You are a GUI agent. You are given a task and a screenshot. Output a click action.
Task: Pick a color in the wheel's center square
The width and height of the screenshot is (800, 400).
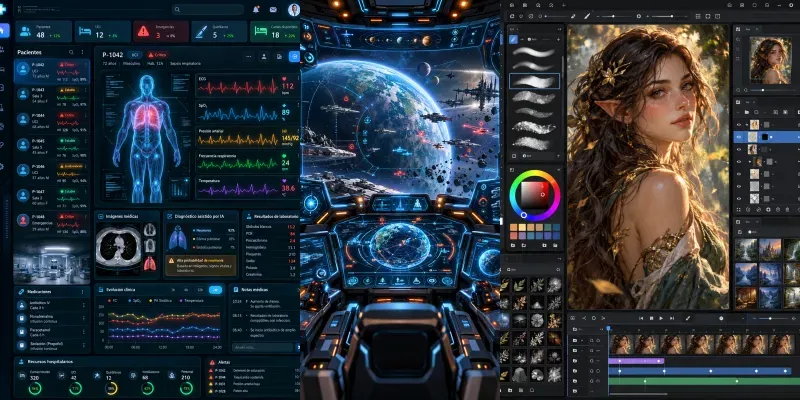coord(534,195)
